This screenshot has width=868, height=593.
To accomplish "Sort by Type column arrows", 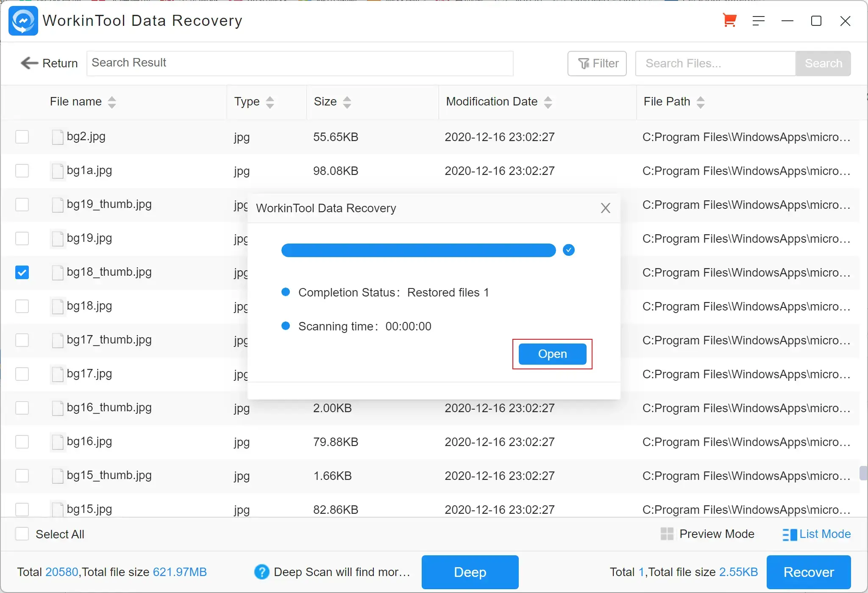I will 270,102.
